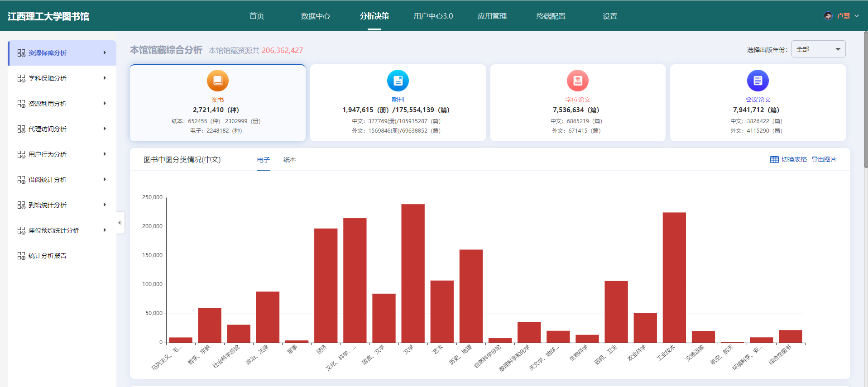This screenshot has width=868, height=387.
Task: Click the grid icon beside 统计分析报告
Action: 21,256
